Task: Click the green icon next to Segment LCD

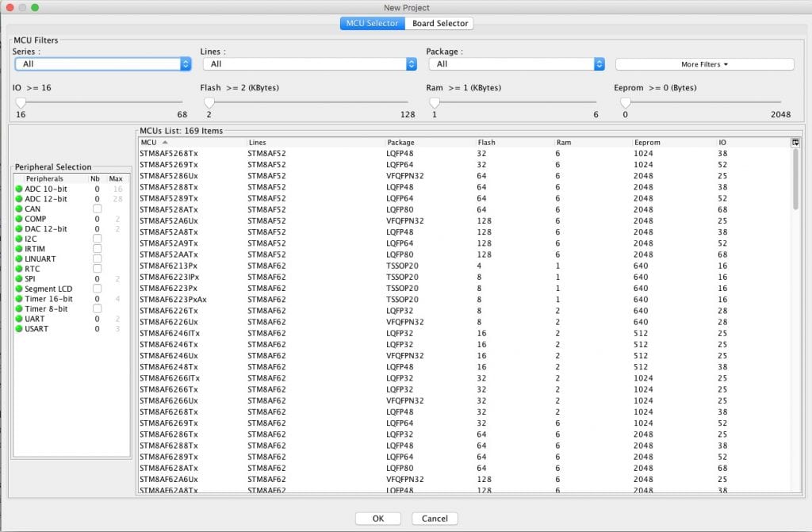Action: point(20,289)
